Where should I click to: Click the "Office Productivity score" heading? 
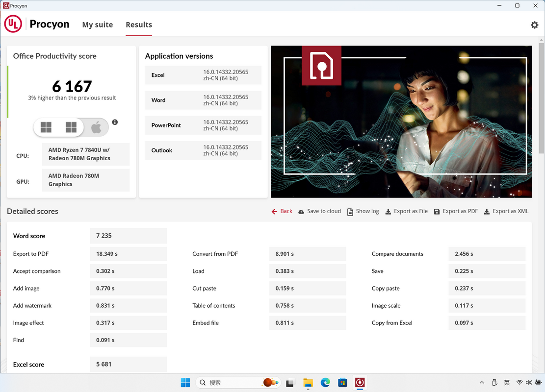click(x=55, y=56)
